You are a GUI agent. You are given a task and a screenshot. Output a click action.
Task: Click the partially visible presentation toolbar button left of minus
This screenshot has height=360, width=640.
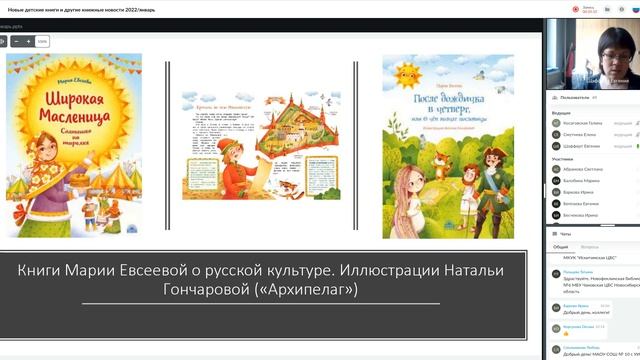click(x=3, y=41)
